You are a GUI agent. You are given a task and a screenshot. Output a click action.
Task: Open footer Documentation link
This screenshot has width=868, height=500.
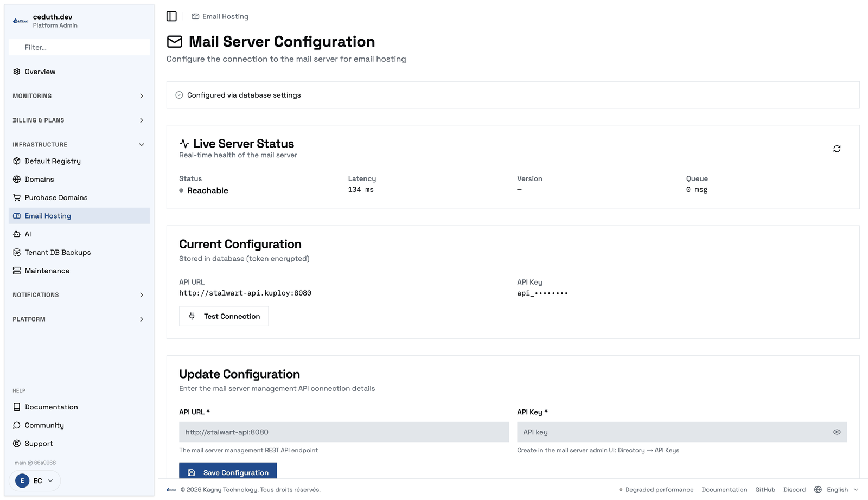pyautogui.click(x=724, y=490)
